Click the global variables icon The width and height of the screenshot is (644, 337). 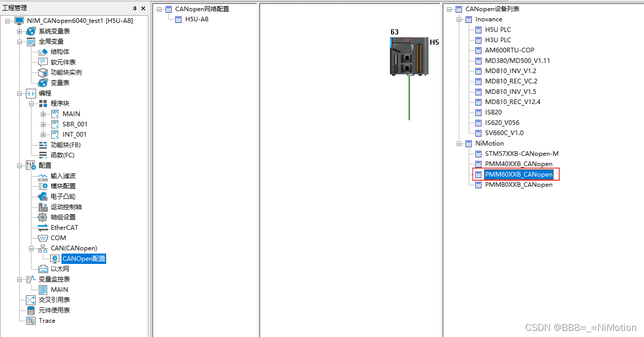coord(31,42)
